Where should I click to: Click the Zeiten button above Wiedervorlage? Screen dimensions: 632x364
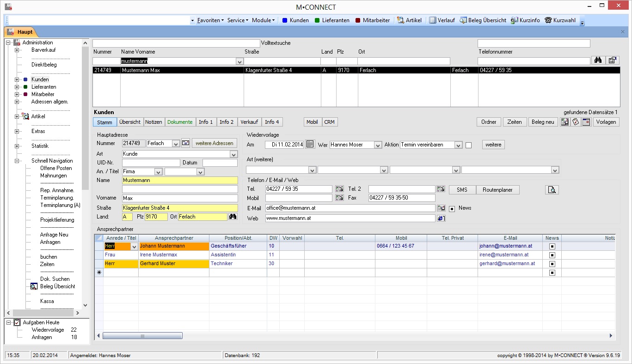(x=515, y=122)
